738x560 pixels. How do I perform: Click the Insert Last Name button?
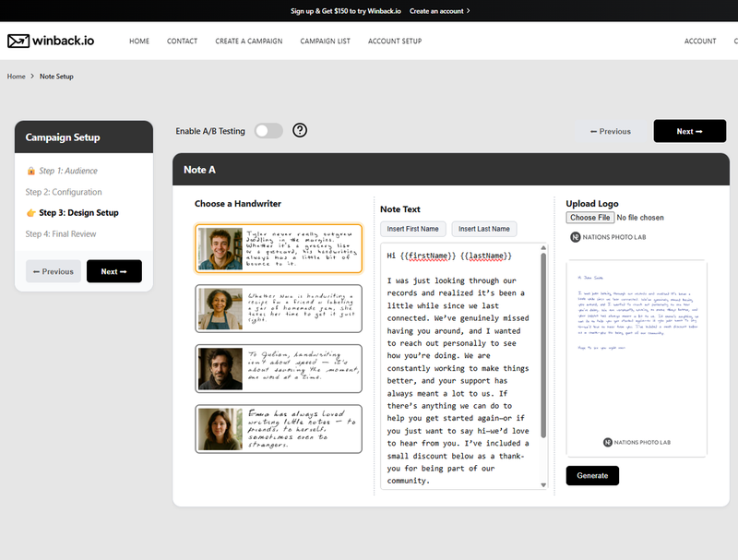(x=484, y=229)
